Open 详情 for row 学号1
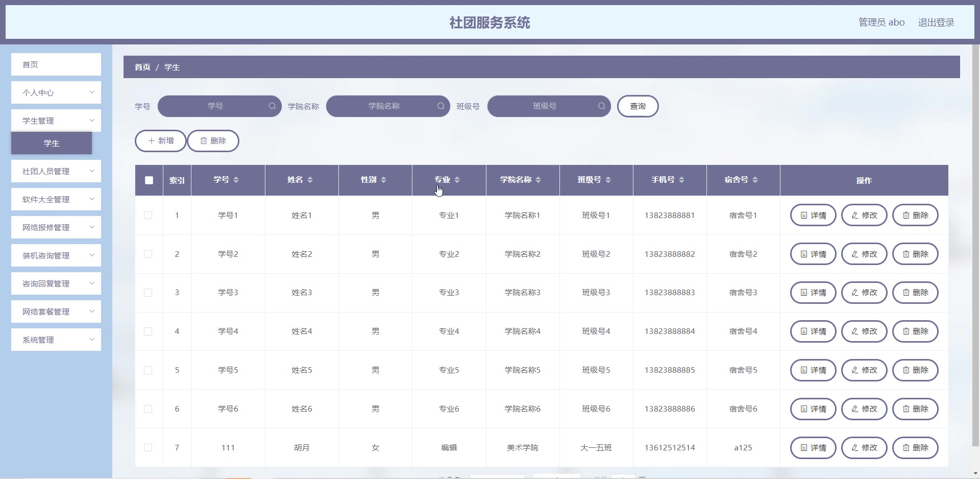980x479 pixels. pyautogui.click(x=813, y=215)
